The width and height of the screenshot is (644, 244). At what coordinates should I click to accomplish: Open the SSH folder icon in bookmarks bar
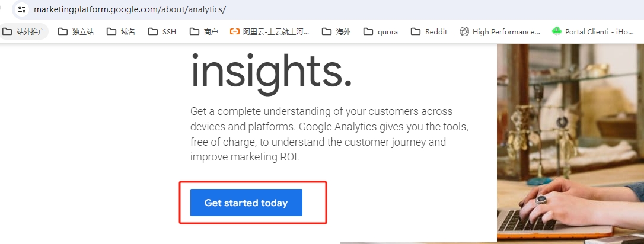point(153,31)
